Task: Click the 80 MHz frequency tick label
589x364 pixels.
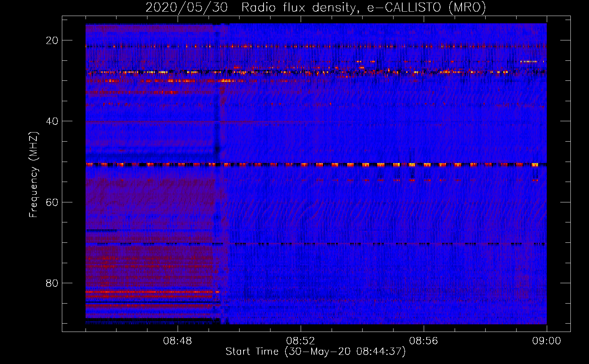Action: tap(52, 283)
